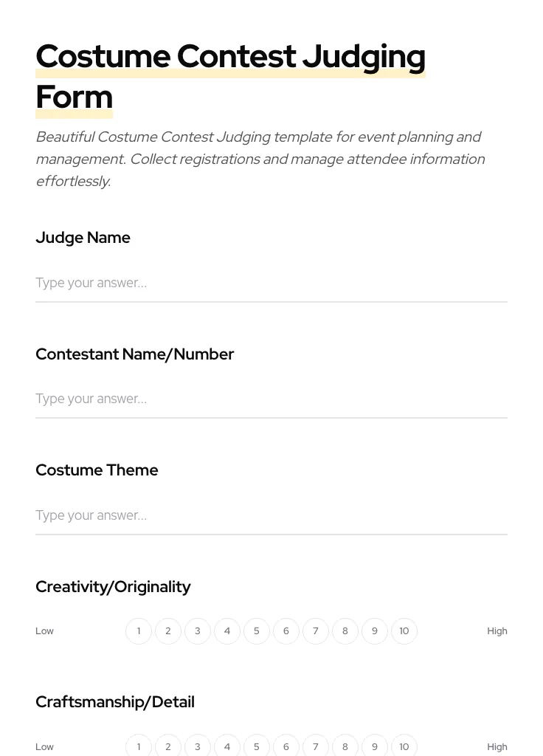Focus the Contestant Name/Number input
This screenshot has width=543, height=756.
tap(271, 399)
